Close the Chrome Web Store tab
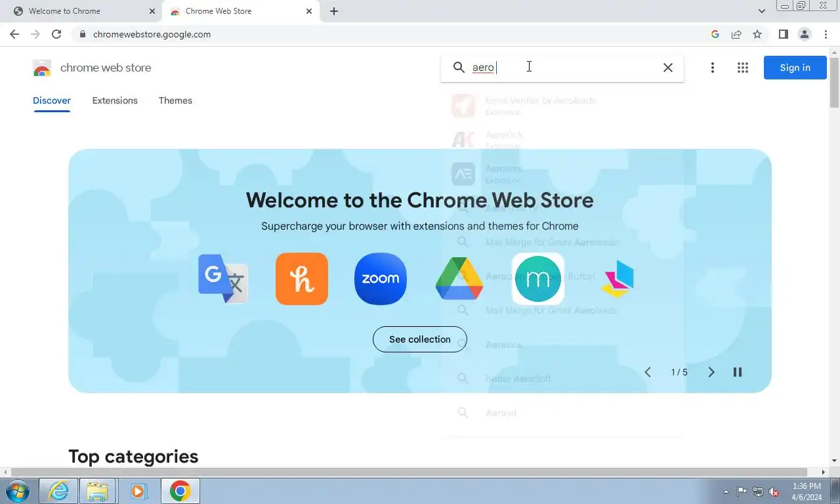This screenshot has height=504, width=840. pos(309,11)
